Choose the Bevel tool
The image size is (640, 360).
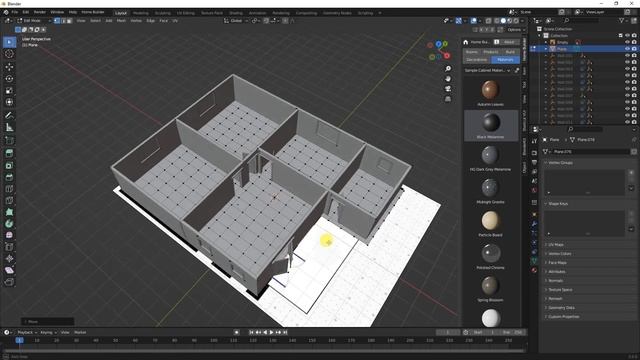9,177
